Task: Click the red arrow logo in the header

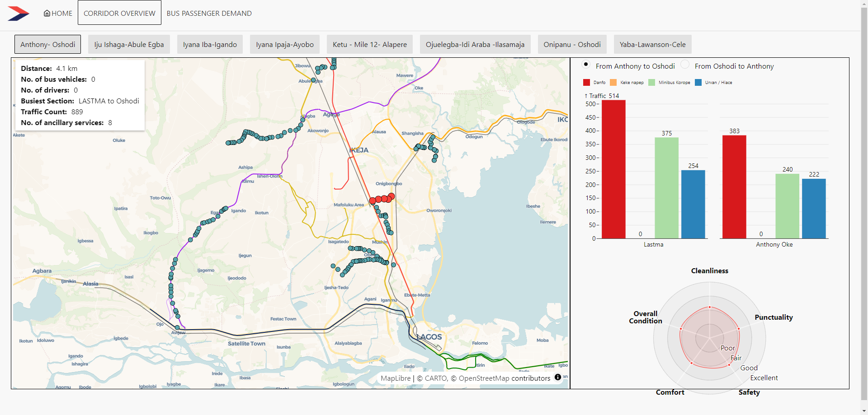Action: click(x=19, y=14)
